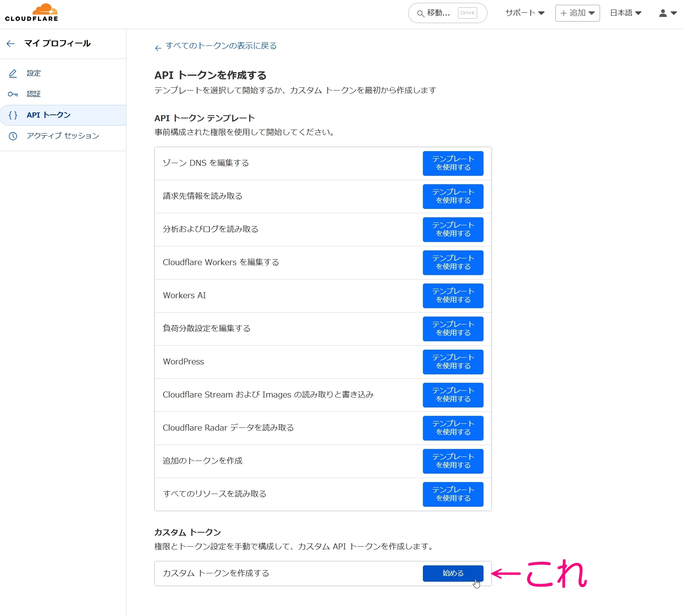Click 始める to create a custom token
683x616 pixels.
(453, 573)
